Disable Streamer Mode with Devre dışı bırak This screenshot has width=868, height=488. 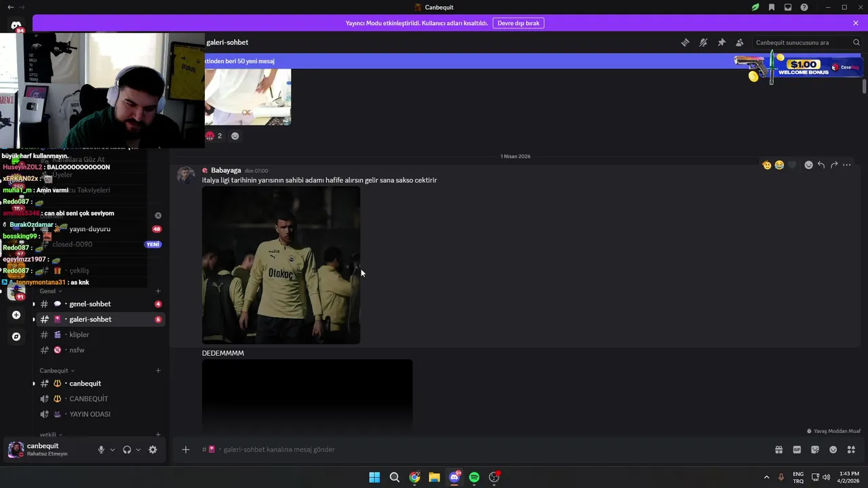coord(518,23)
